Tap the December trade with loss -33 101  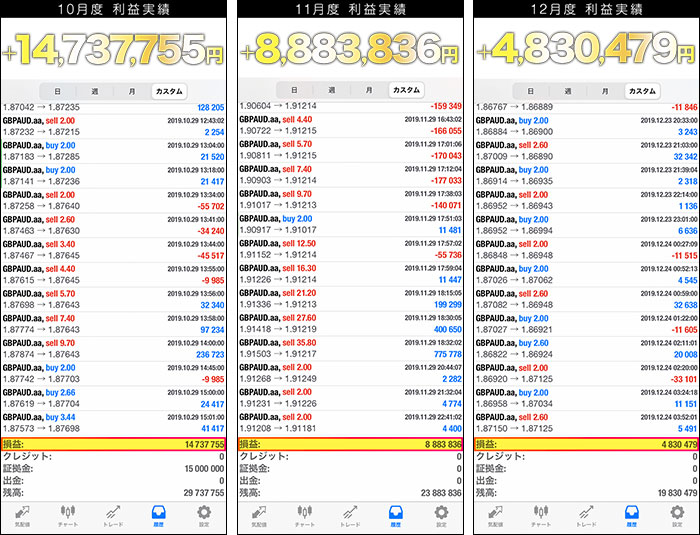click(586, 373)
